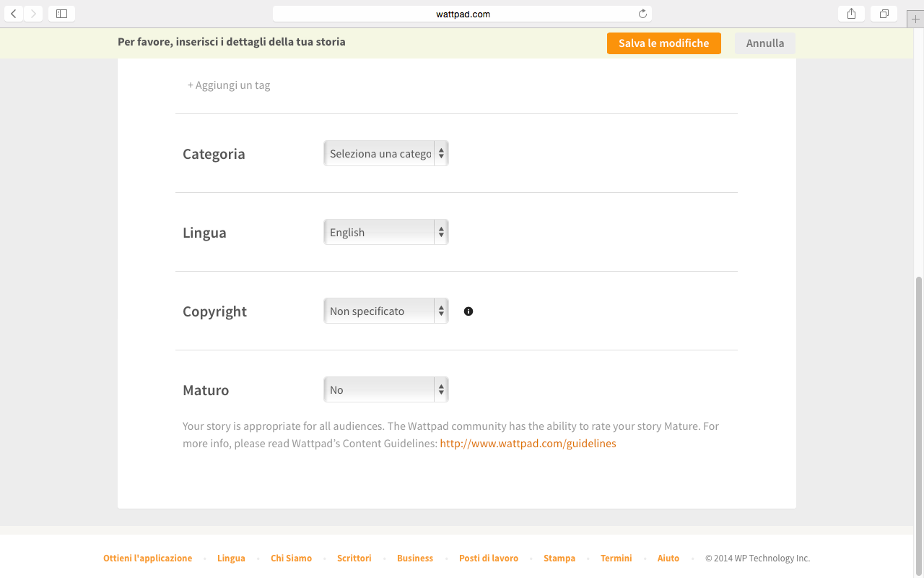Click the wattpad.com address bar

pos(462,14)
